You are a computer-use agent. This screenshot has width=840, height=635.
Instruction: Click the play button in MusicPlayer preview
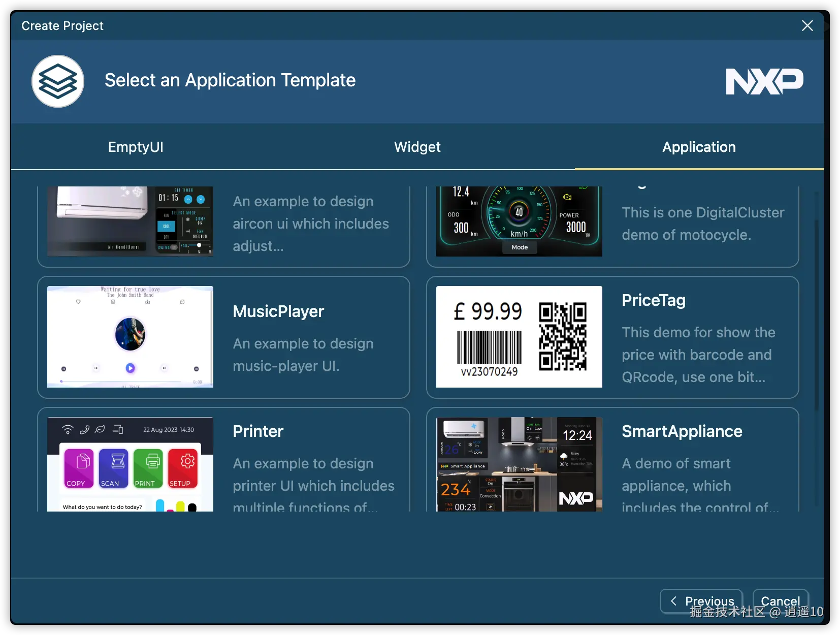(131, 368)
